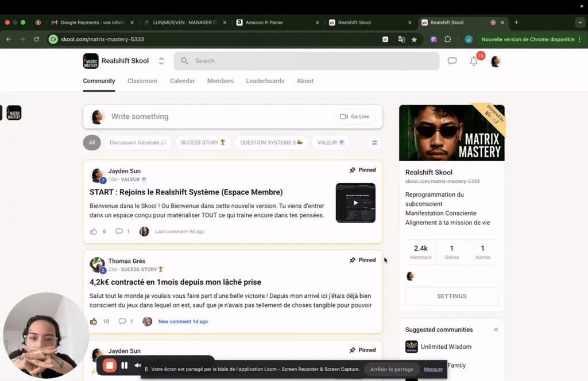Viewport: 588px width, 381px height.
Task: Open the chat messages icon
Action: tap(452, 61)
